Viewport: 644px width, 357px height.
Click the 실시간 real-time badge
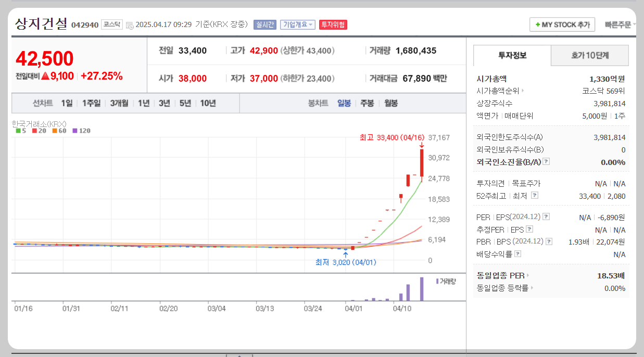tap(265, 24)
